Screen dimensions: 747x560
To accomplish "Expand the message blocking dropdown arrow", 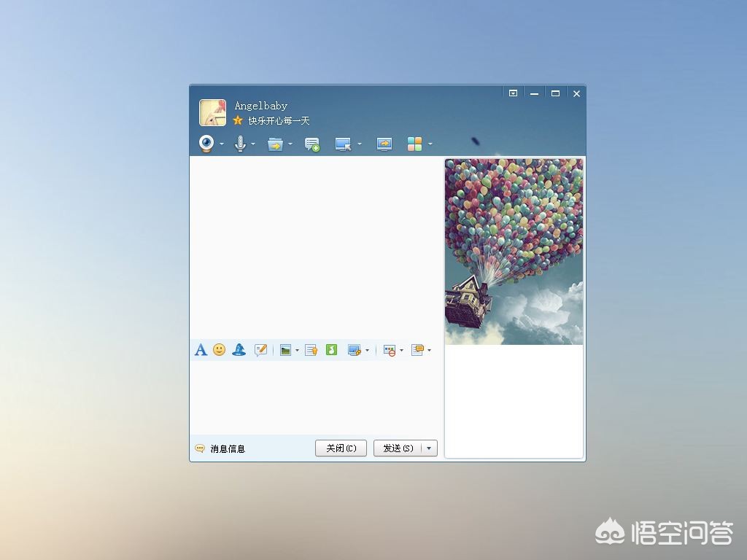I will click(402, 351).
